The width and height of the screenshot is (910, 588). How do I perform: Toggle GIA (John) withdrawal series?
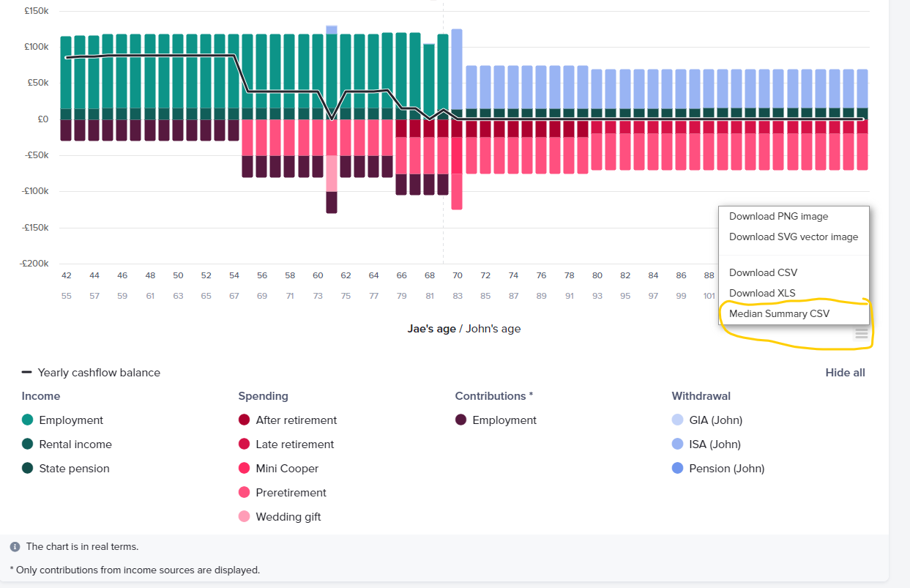715,420
